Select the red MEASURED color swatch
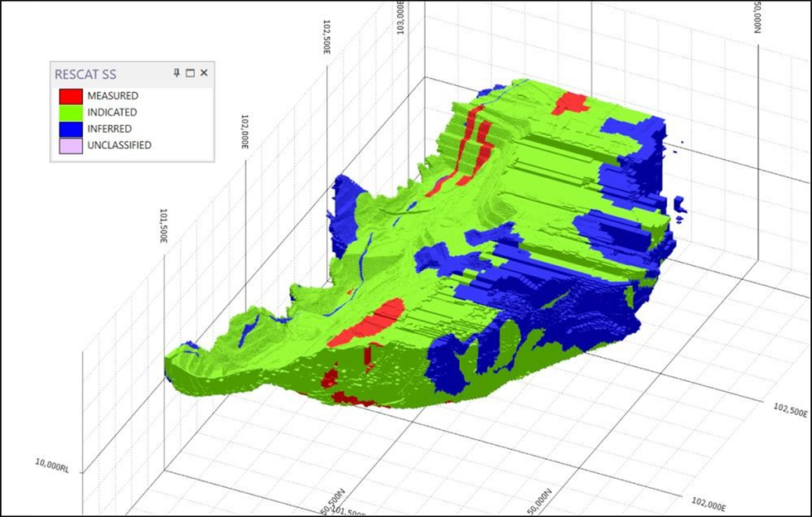Viewport: 812px width, 517px height. click(x=69, y=96)
